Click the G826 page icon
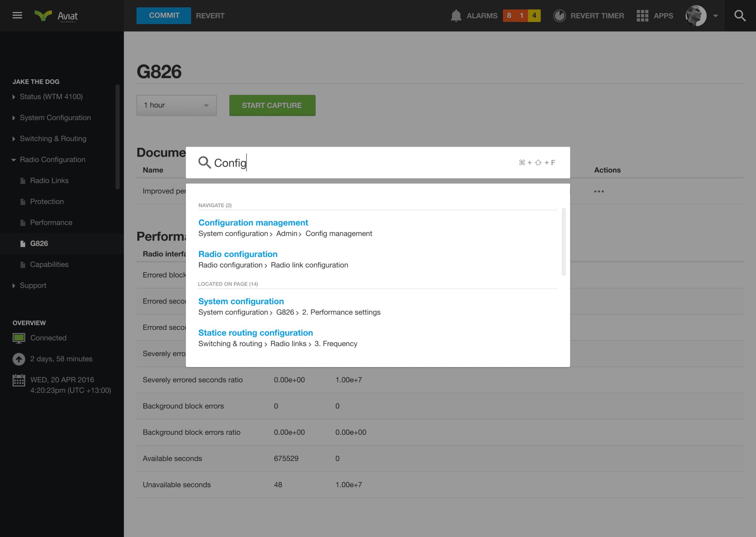756x537 pixels. point(22,244)
